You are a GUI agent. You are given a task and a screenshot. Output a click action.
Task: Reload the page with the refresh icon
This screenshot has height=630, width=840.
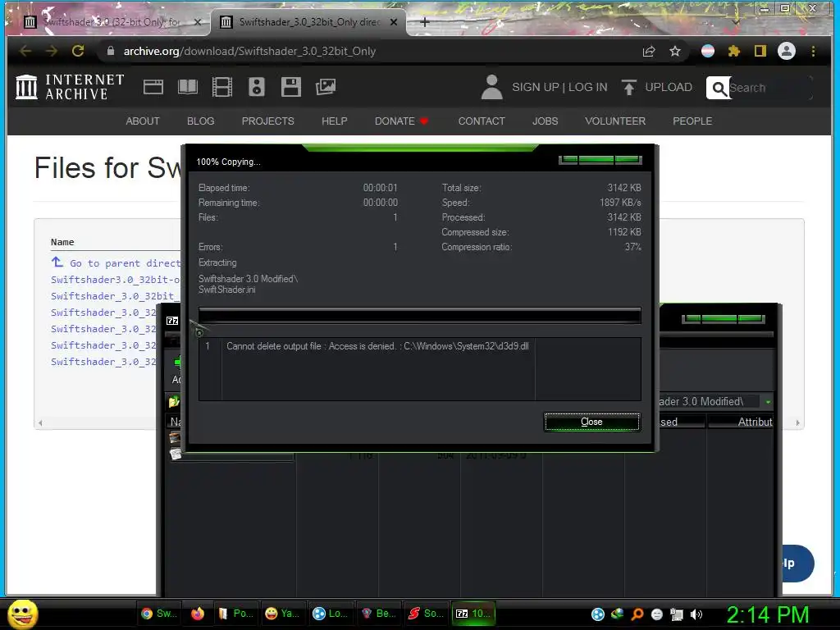(78, 51)
